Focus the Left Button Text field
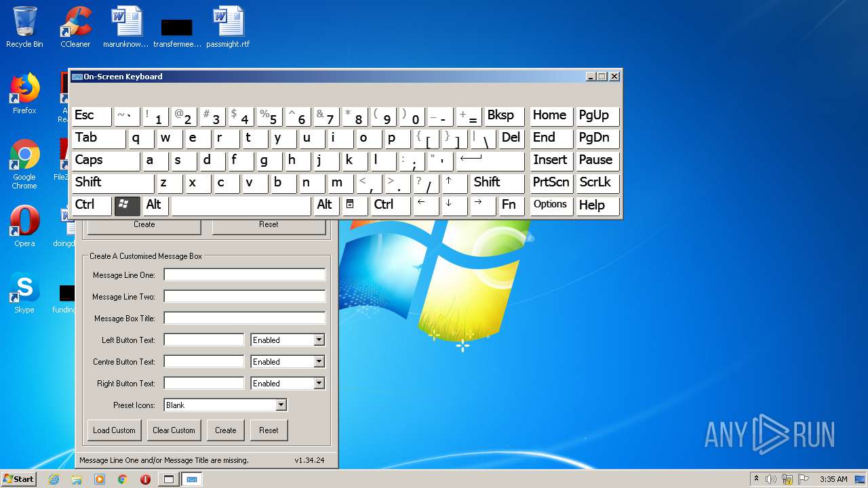 (203, 340)
